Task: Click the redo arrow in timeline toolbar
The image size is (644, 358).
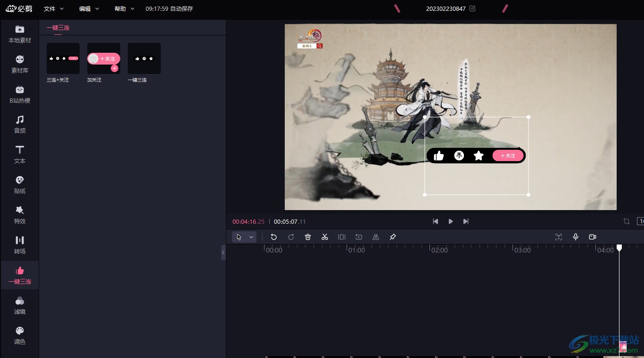Action: 291,237
